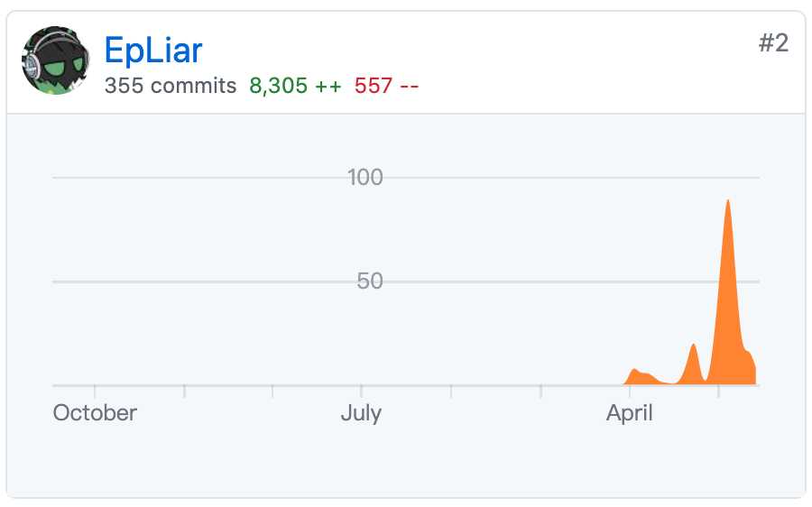Click the axis tick mark above April
The width and height of the screenshot is (812, 507).
click(x=628, y=391)
